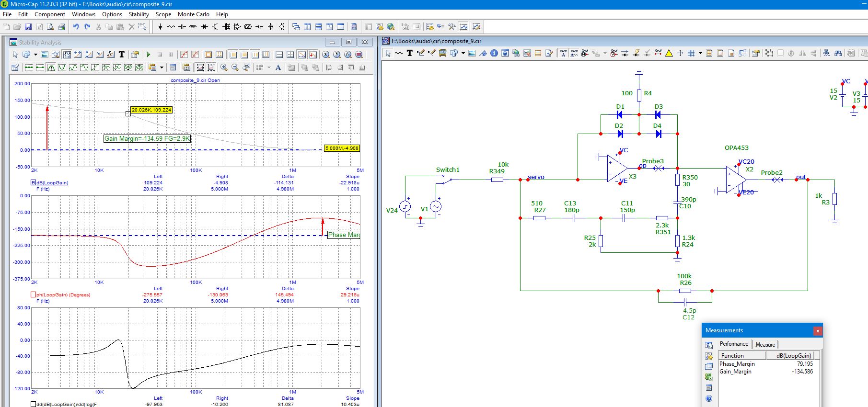Click the blue Info mode icon
The image size is (868, 407).
tap(494, 53)
